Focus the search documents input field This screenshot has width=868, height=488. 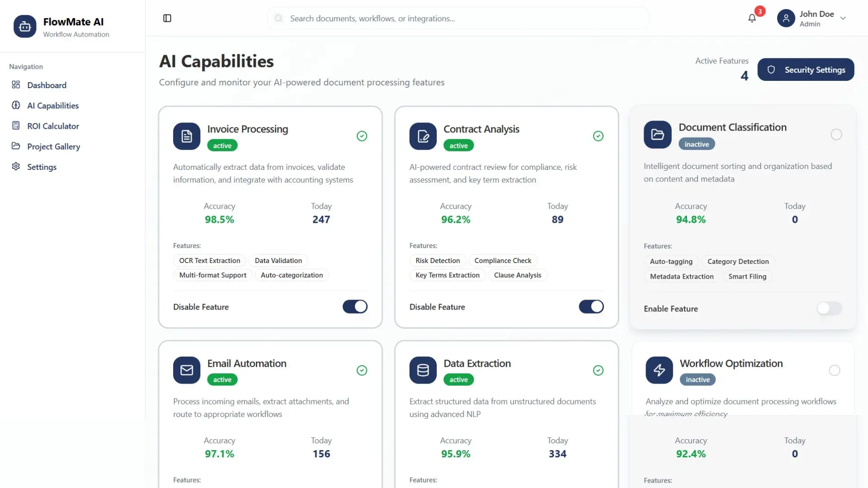pyautogui.click(x=458, y=18)
